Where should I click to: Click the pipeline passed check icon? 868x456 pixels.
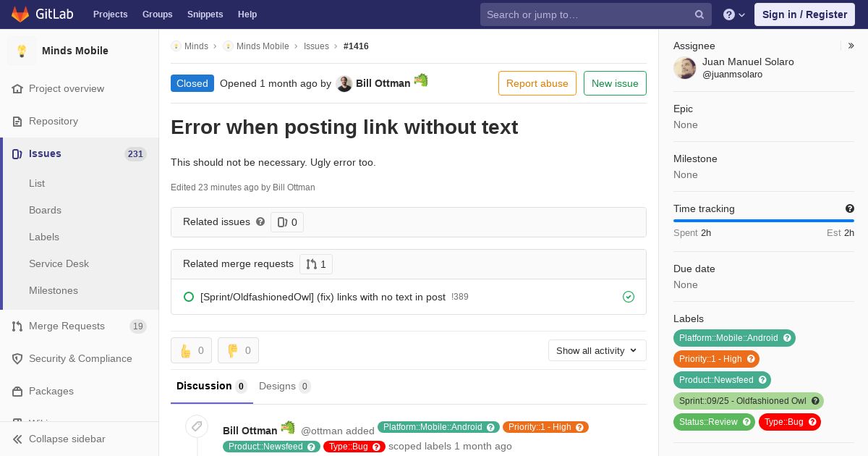629,297
